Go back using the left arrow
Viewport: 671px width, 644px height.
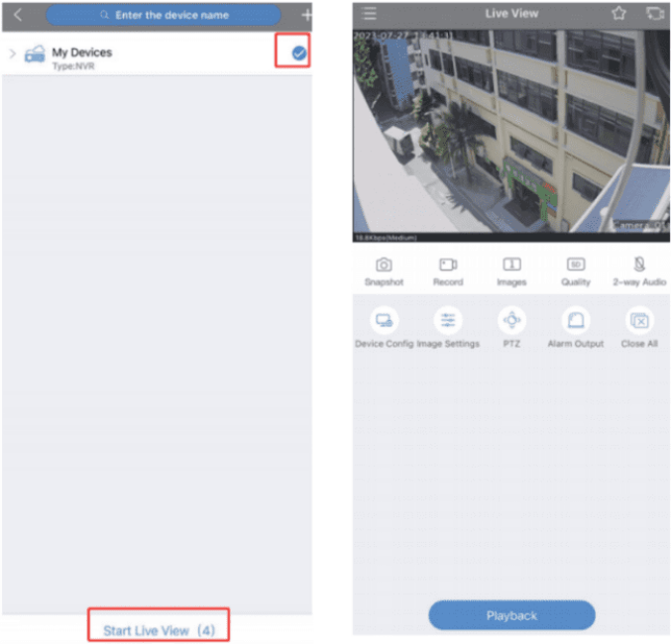[17, 15]
